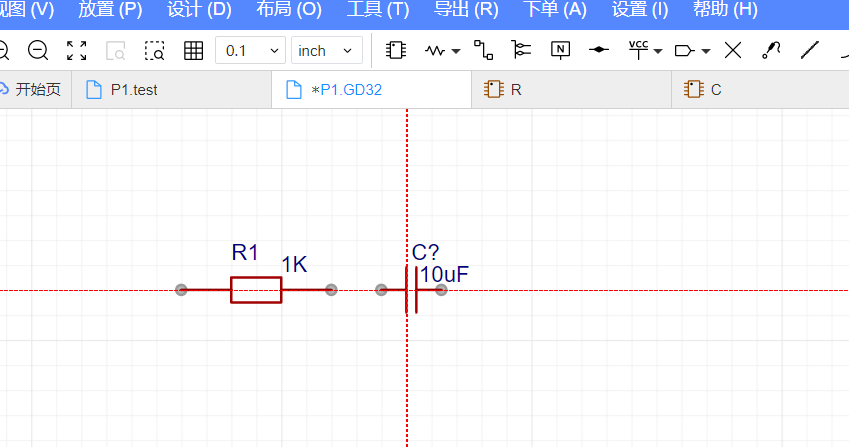This screenshot has height=447, width=849.
Task: Click the zoom out magnifier icon
Action: (38, 50)
